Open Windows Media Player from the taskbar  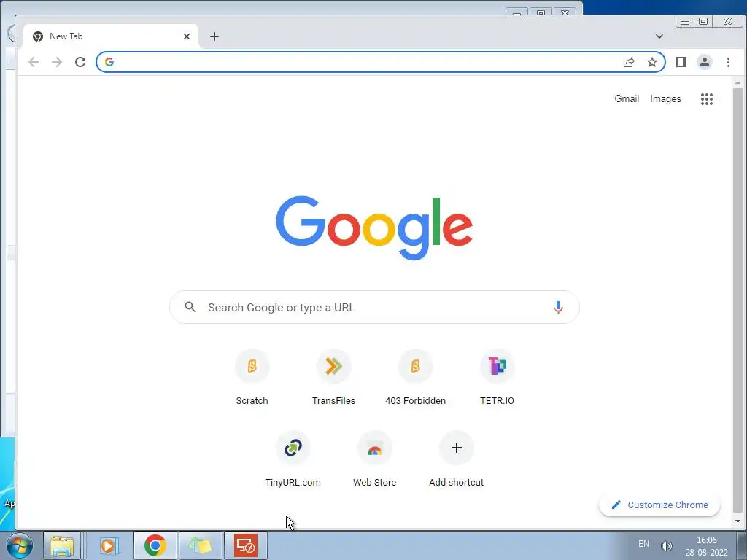[109, 545]
